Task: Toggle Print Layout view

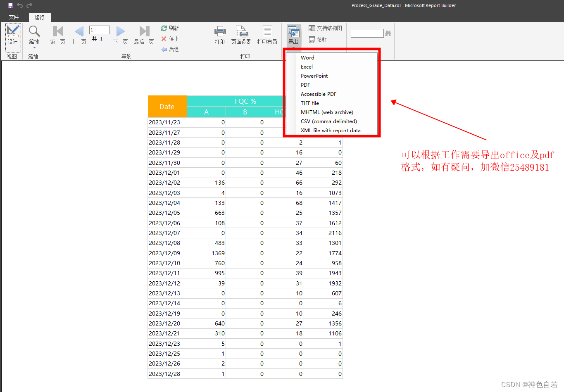Action: click(267, 35)
